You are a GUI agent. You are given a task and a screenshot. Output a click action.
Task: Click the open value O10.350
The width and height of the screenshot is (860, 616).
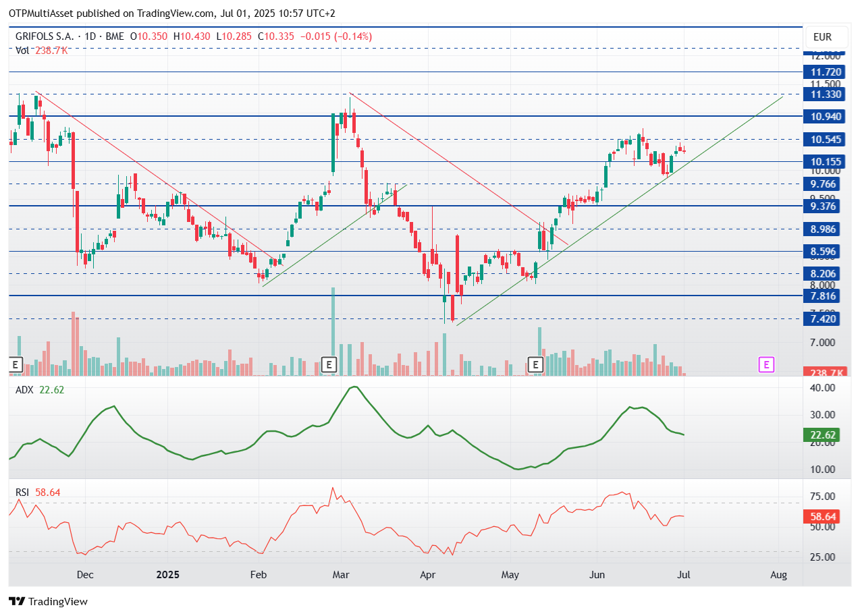pyautogui.click(x=150, y=36)
